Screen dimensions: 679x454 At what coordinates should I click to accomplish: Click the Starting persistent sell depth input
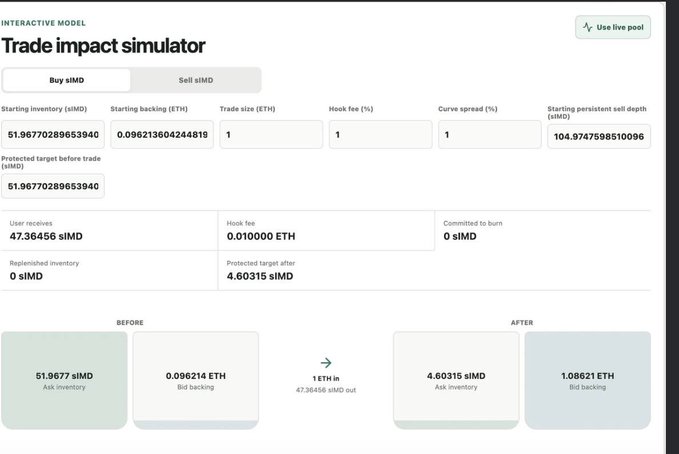click(599, 136)
